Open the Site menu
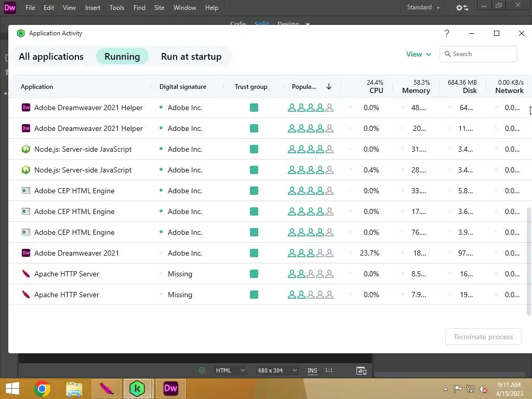The width and height of the screenshot is (532, 399). click(159, 7)
